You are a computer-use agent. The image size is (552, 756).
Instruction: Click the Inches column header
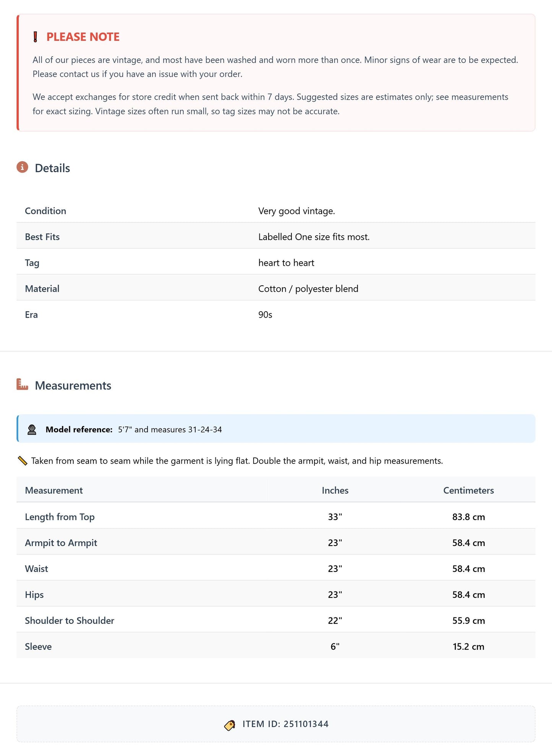click(x=335, y=491)
